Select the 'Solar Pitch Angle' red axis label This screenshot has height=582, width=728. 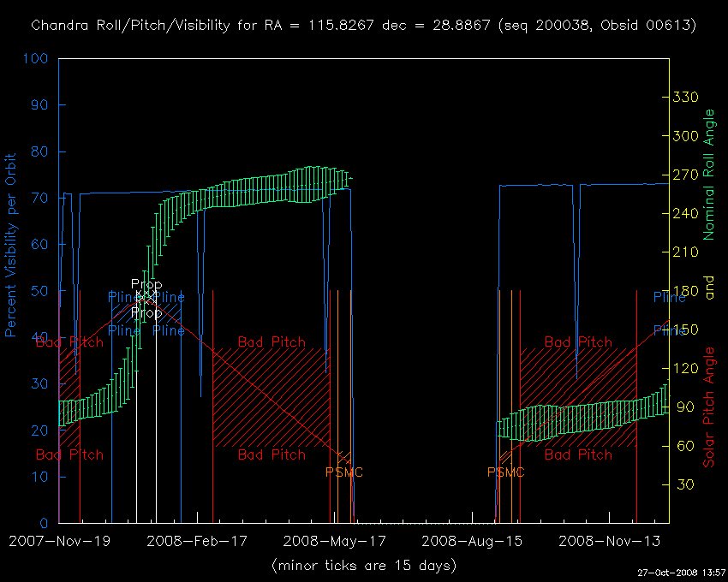pos(708,407)
